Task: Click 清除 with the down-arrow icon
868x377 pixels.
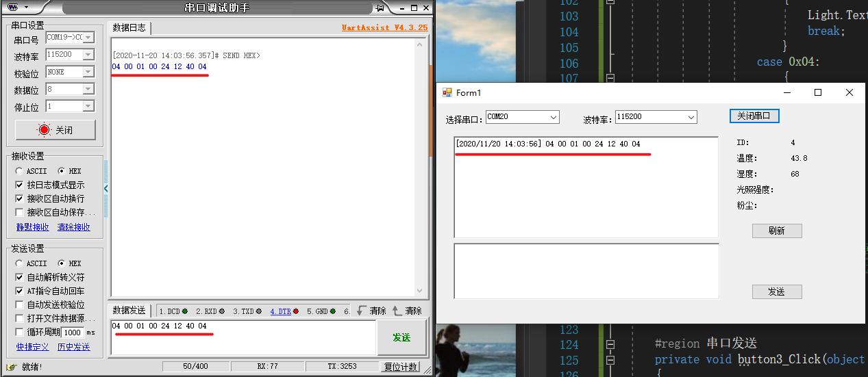Action: (x=371, y=311)
